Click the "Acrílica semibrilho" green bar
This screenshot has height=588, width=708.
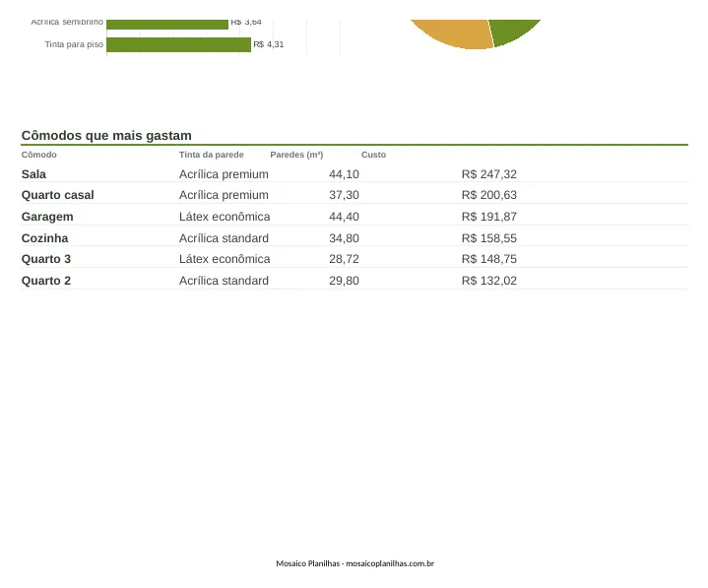[x=167, y=25]
